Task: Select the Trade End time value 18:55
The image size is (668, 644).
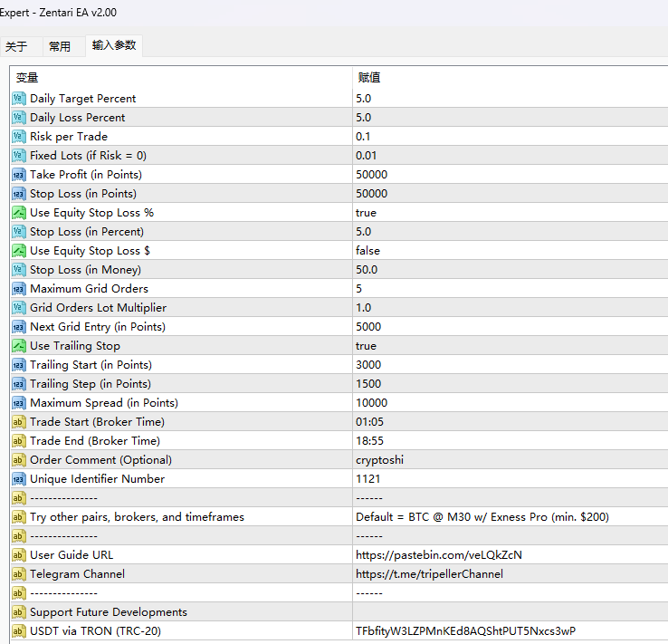Action: (x=369, y=440)
